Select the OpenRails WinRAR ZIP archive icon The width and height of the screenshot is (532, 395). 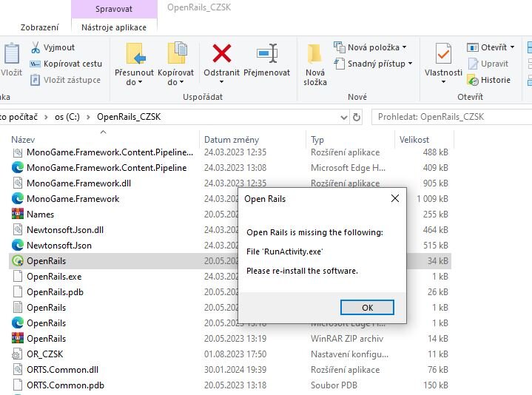(x=18, y=339)
